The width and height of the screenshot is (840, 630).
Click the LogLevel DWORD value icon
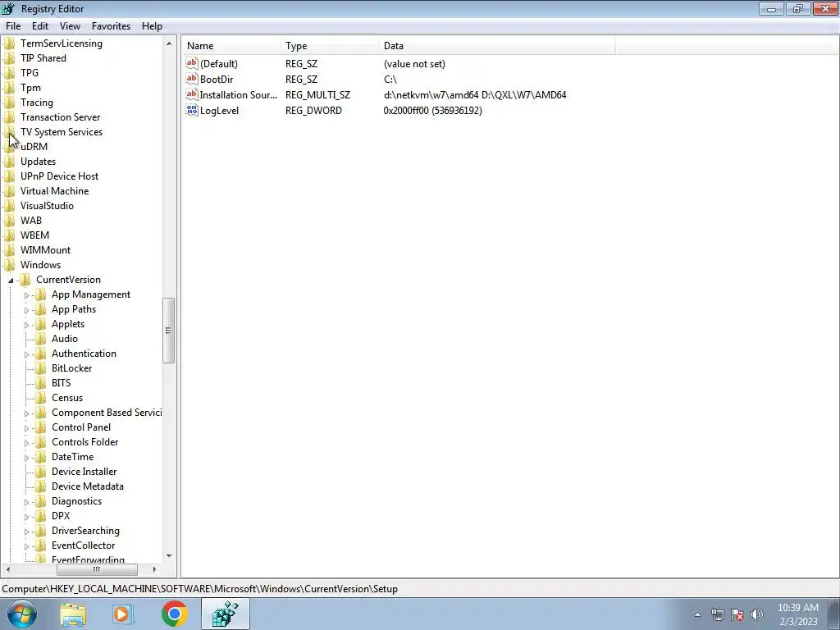(x=192, y=110)
